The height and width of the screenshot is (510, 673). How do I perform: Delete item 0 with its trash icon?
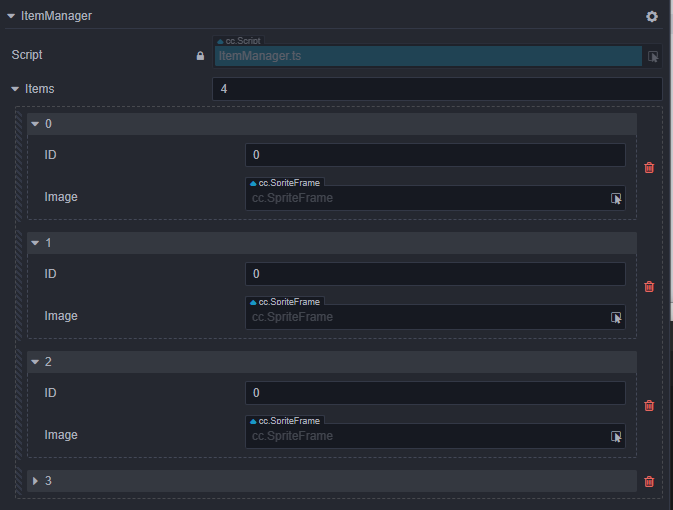[x=649, y=167]
